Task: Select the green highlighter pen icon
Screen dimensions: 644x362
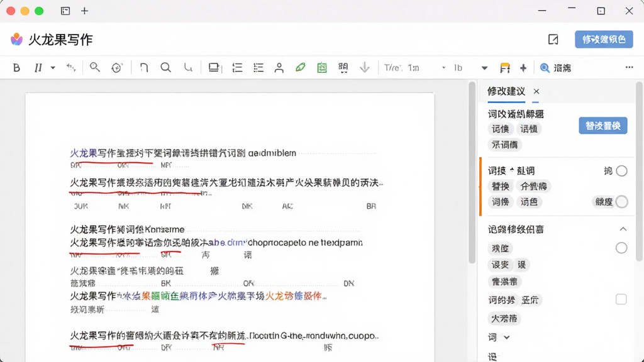Action: tap(300, 67)
